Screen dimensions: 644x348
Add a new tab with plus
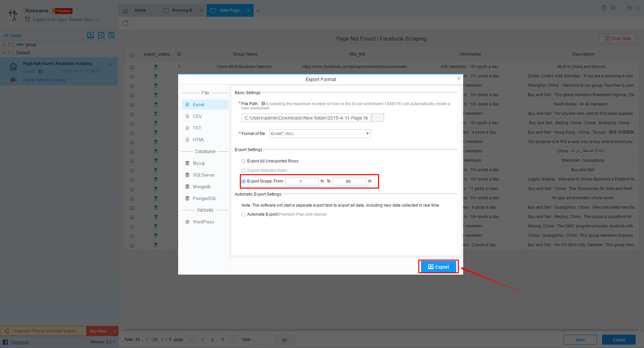[258, 11]
